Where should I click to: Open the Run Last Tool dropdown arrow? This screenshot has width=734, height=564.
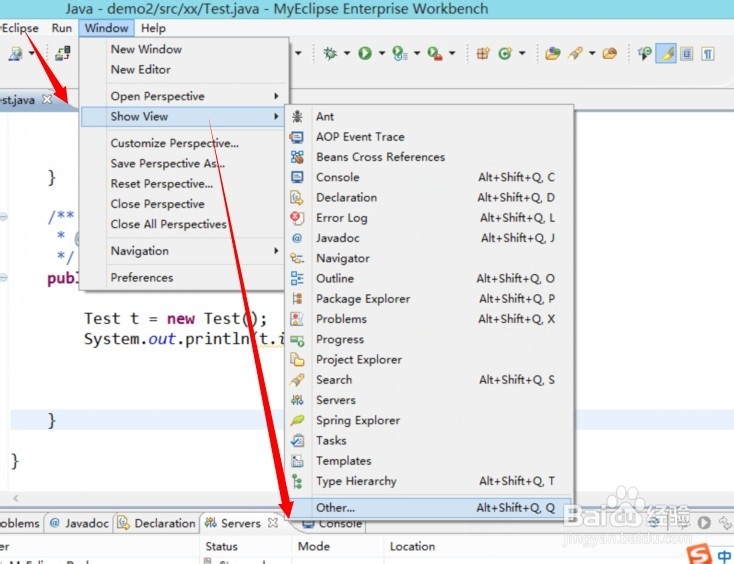[x=452, y=53]
